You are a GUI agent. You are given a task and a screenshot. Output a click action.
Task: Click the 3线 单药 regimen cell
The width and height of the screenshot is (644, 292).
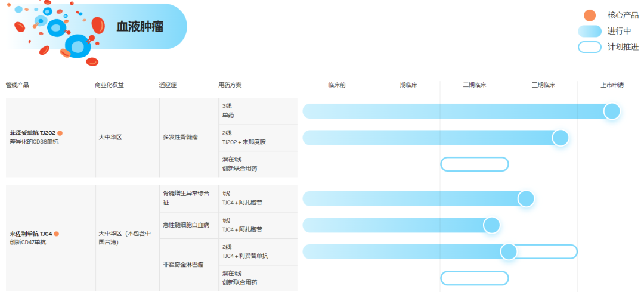(x=258, y=111)
